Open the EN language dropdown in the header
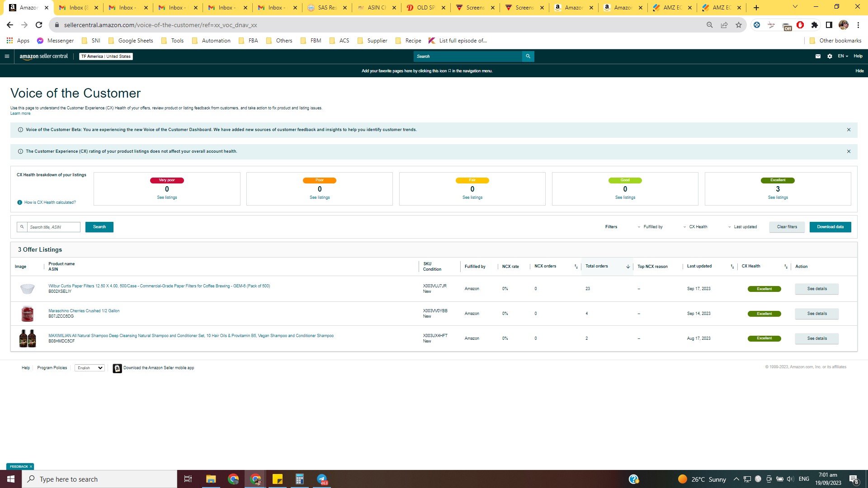868x488 pixels. 843,56
